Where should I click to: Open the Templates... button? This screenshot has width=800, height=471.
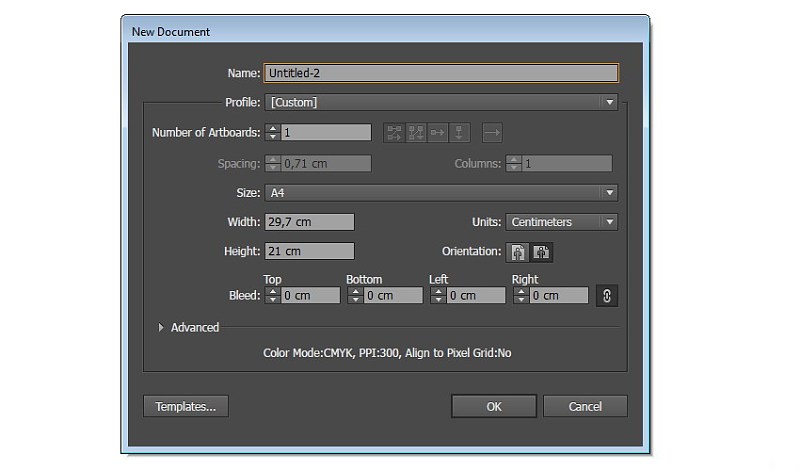coord(186,406)
